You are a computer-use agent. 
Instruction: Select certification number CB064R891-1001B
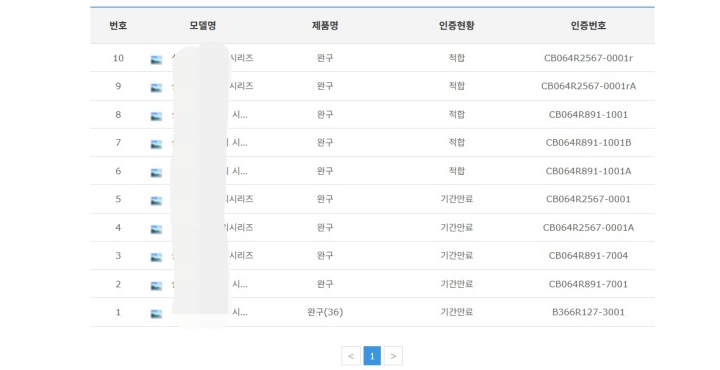coord(588,142)
